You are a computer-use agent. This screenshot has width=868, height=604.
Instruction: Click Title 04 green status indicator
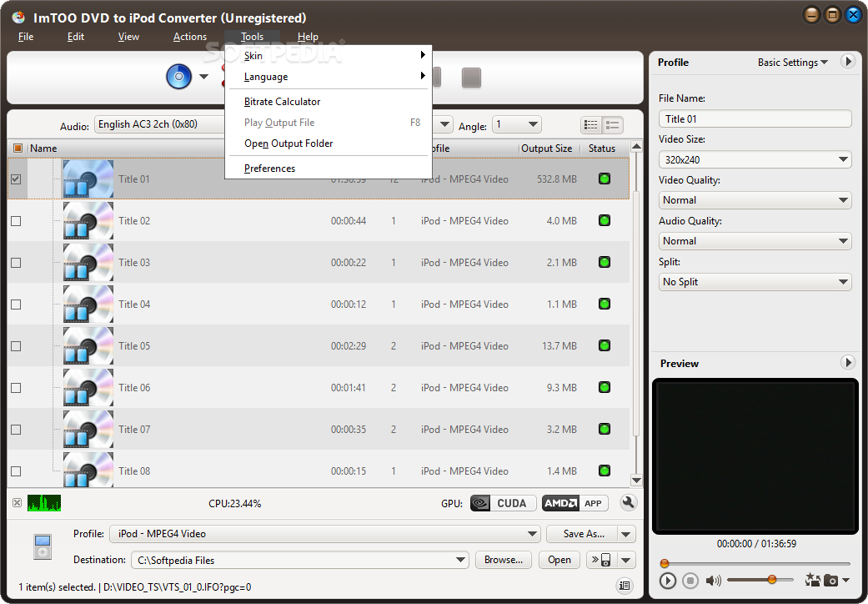pyautogui.click(x=605, y=304)
